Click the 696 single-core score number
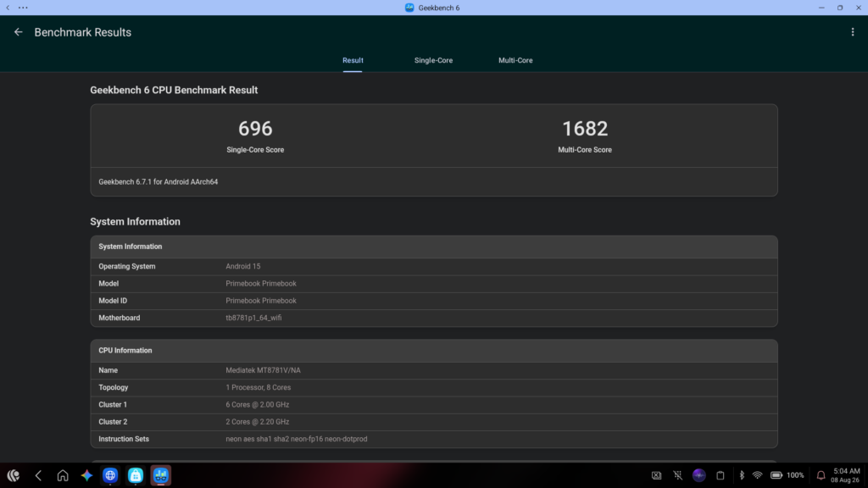Screen dimensions: 868x488 pyautogui.click(x=255, y=129)
